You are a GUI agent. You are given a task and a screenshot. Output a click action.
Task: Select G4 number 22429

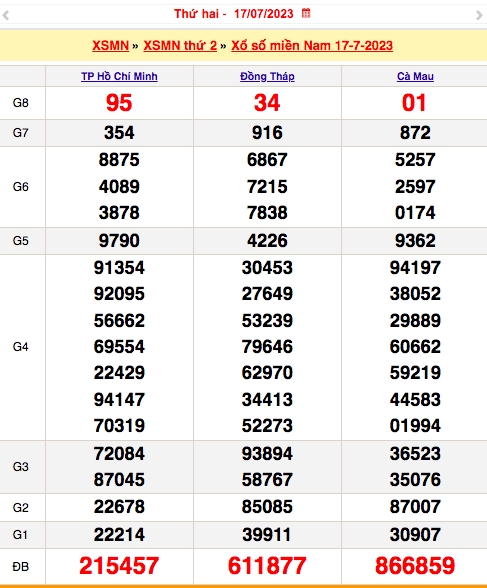(x=119, y=373)
